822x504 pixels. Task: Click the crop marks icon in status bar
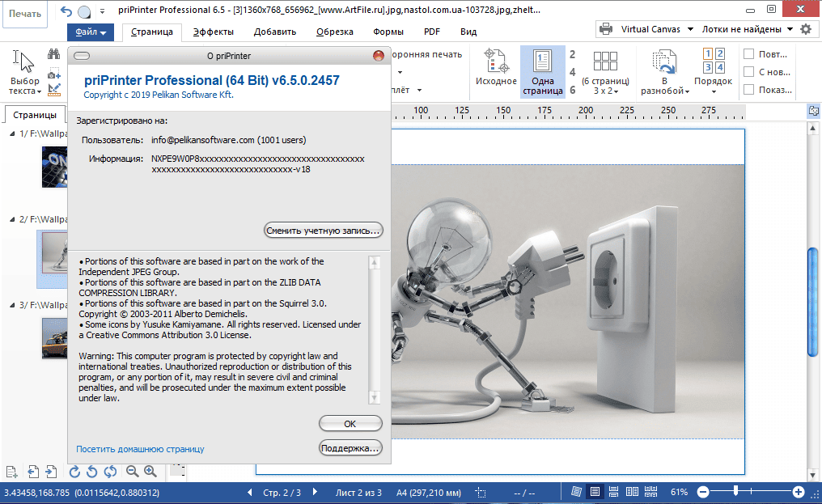click(481, 493)
